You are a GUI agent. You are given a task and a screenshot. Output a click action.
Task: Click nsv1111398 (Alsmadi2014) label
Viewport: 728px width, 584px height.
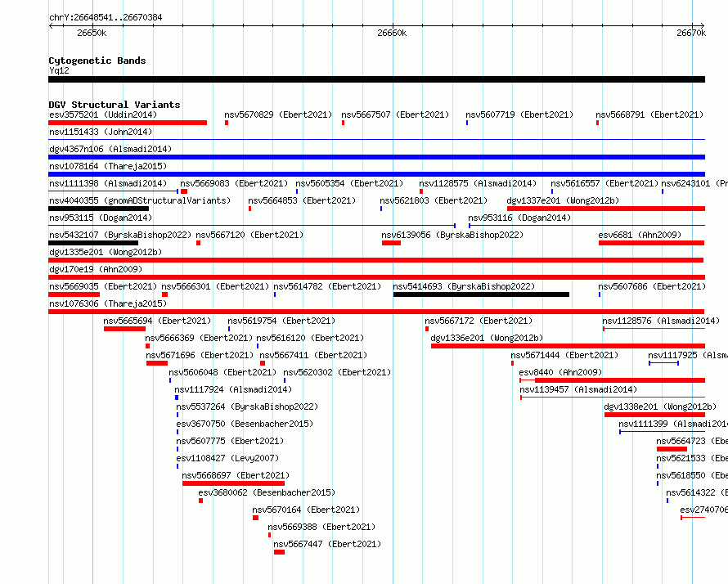tap(108, 183)
